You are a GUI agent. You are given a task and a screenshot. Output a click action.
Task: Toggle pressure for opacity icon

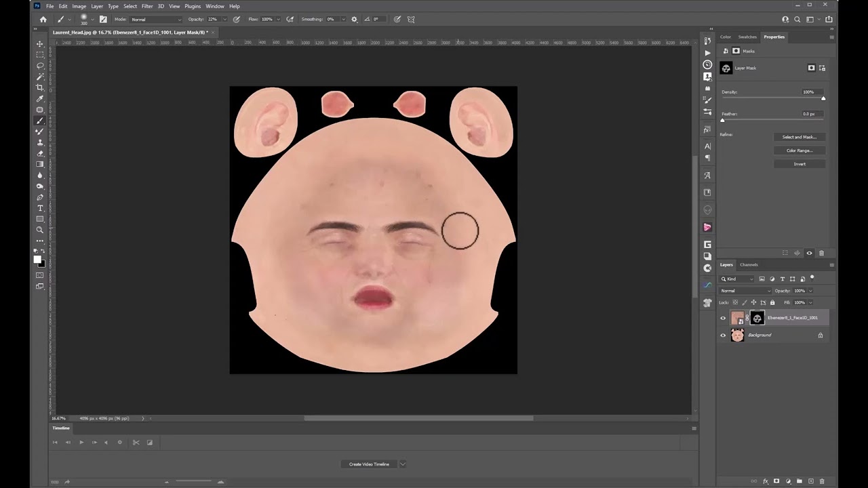(237, 20)
